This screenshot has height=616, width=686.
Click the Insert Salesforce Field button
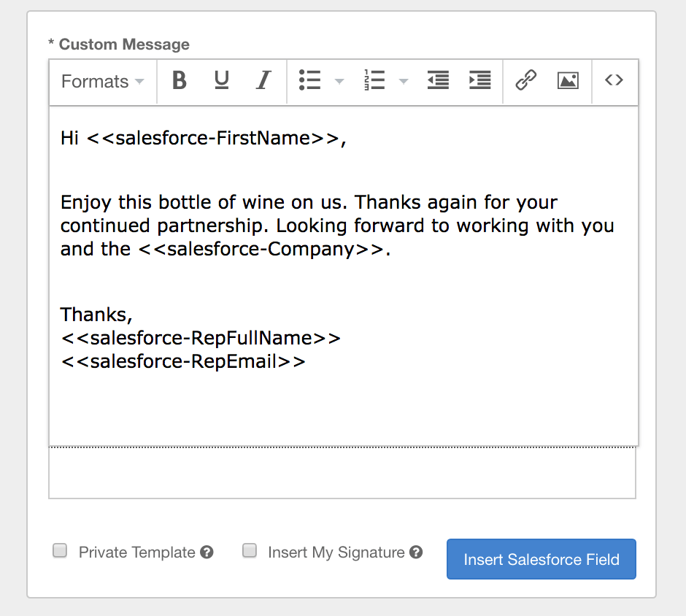[541, 560]
